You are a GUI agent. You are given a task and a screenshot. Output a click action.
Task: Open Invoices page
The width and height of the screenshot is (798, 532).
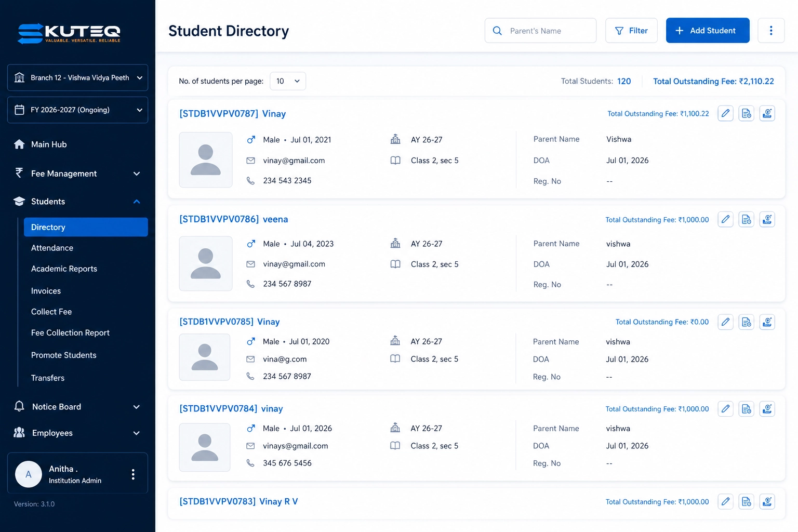click(46, 291)
